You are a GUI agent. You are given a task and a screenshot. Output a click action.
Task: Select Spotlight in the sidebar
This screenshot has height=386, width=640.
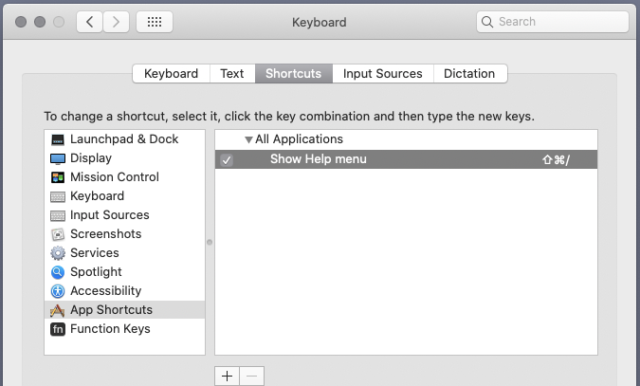click(x=124, y=272)
